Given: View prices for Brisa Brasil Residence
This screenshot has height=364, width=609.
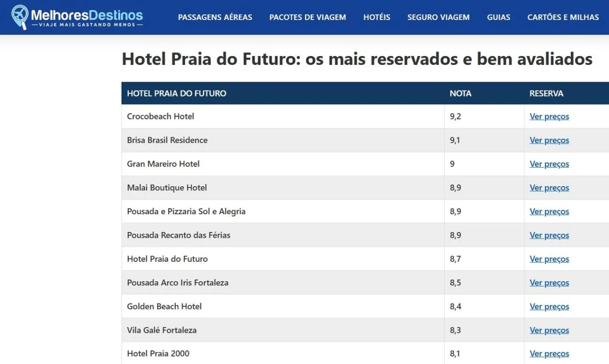Looking at the screenshot, I should tap(549, 140).
